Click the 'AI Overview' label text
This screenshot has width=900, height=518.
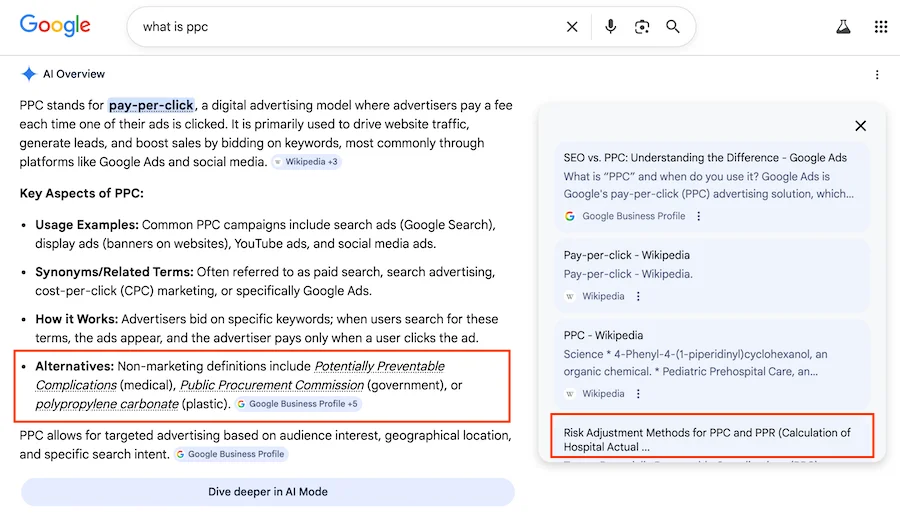point(74,74)
